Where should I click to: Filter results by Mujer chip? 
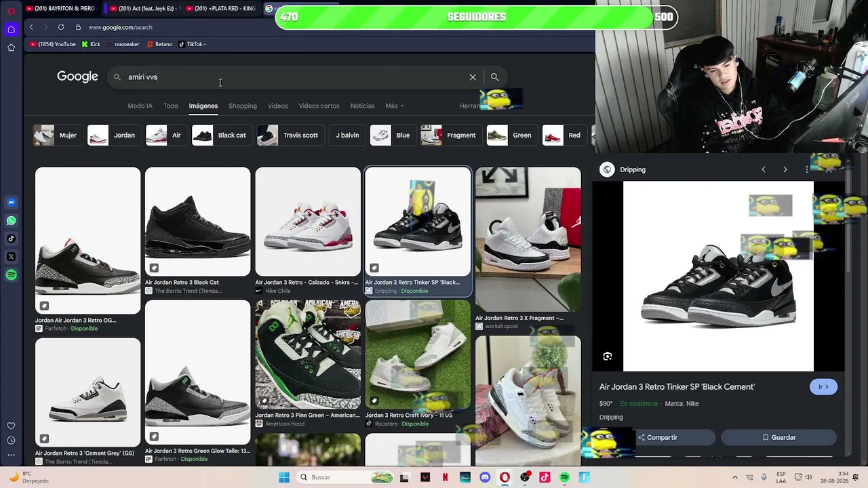click(57, 135)
